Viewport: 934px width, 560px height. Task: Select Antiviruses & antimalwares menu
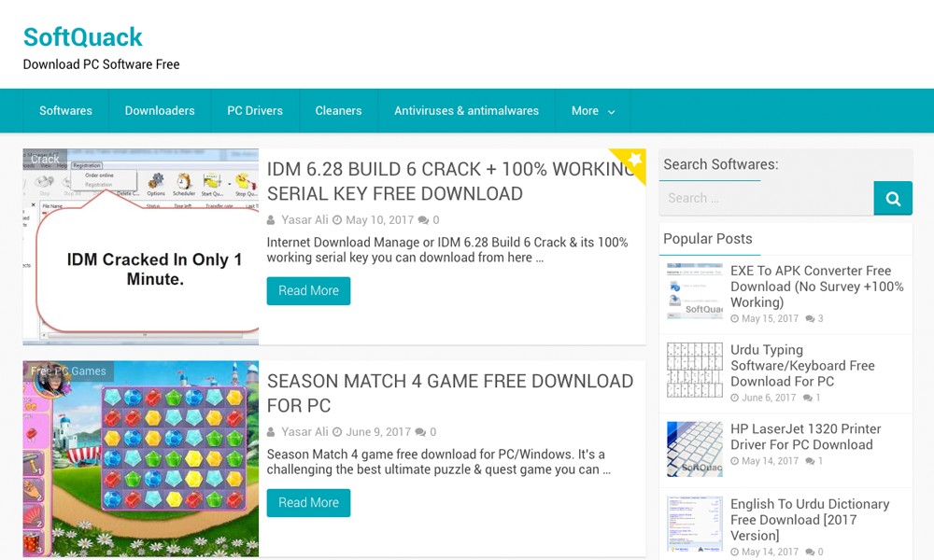[x=466, y=111]
